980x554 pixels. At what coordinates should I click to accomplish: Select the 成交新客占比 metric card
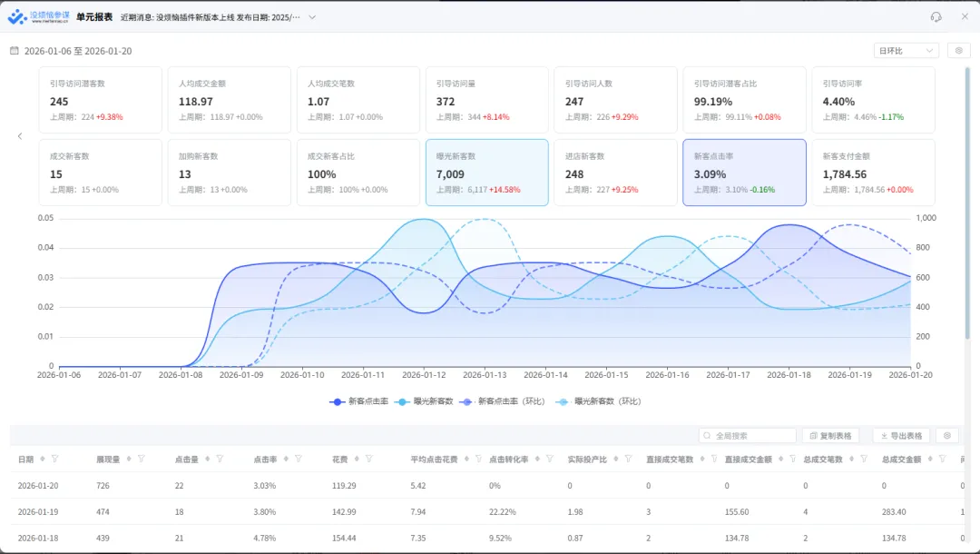point(358,173)
